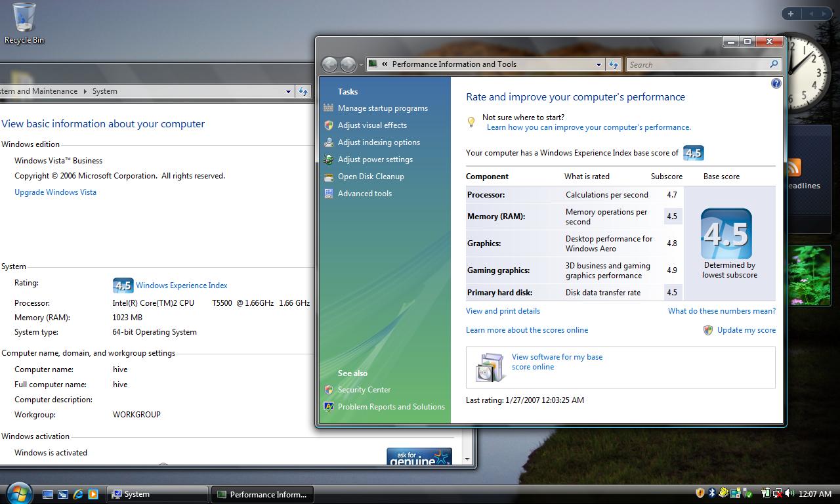Open Advanced tools task
This screenshot has width=840, height=504.
(x=365, y=194)
